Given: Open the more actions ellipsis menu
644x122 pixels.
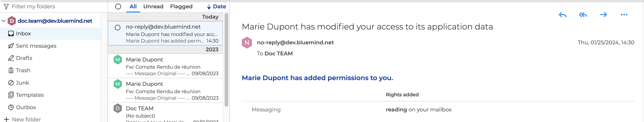Looking at the screenshot, I should [x=624, y=15].
